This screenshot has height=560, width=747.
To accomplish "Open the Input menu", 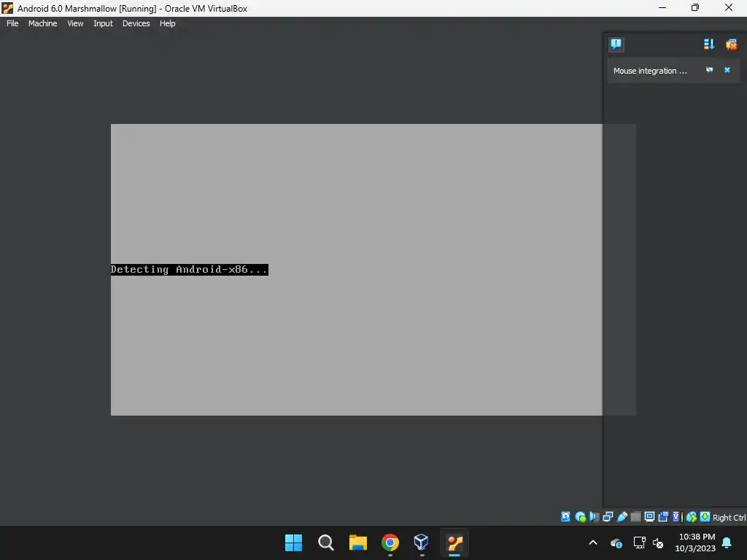I will (103, 23).
